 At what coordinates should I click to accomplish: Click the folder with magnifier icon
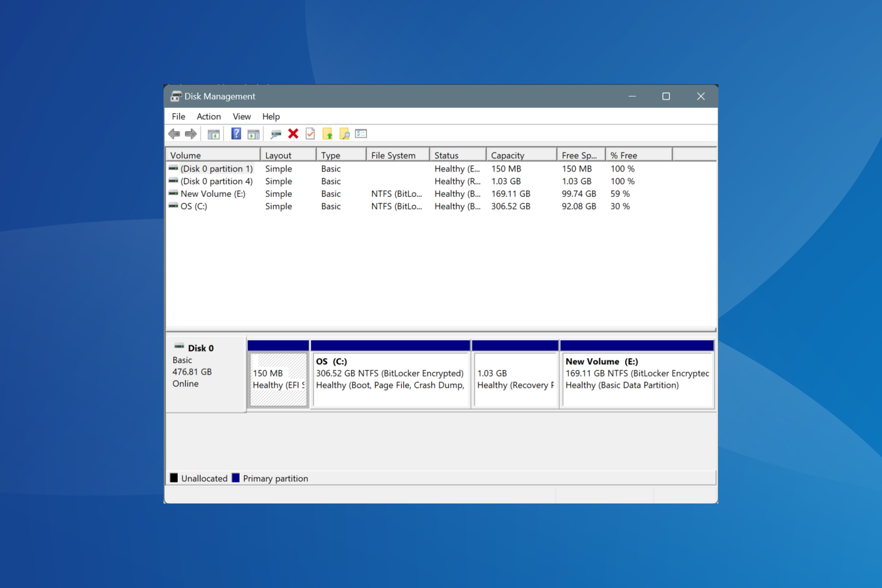point(345,134)
